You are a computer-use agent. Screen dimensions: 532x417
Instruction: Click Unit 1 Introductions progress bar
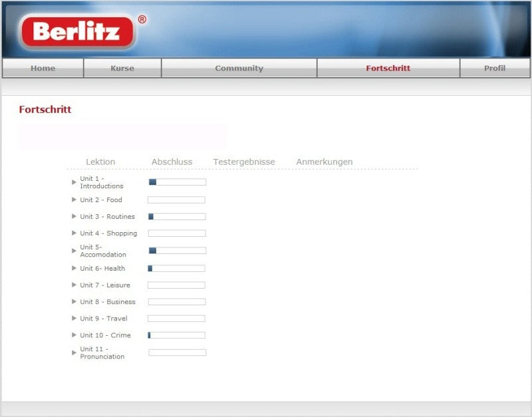(178, 182)
